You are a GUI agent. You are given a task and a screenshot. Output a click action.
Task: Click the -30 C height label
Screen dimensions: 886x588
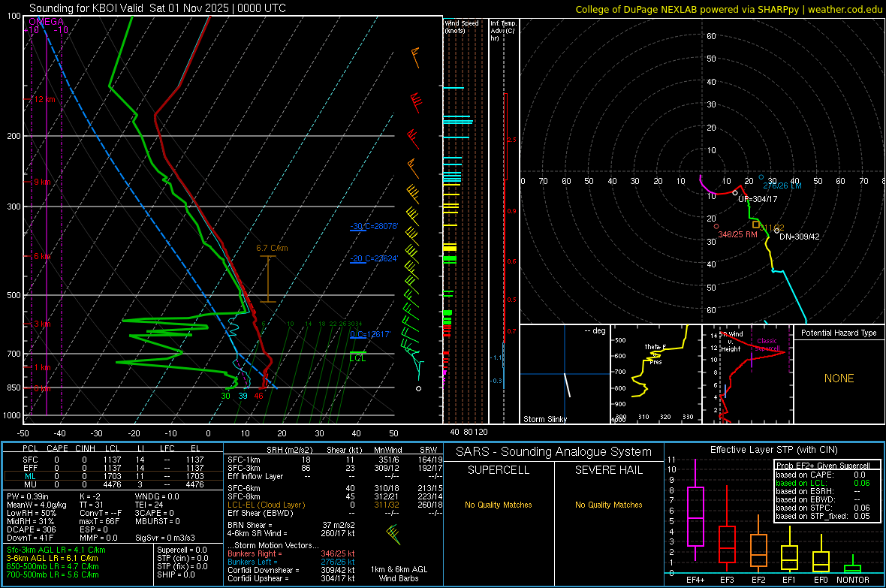point(373,226)
